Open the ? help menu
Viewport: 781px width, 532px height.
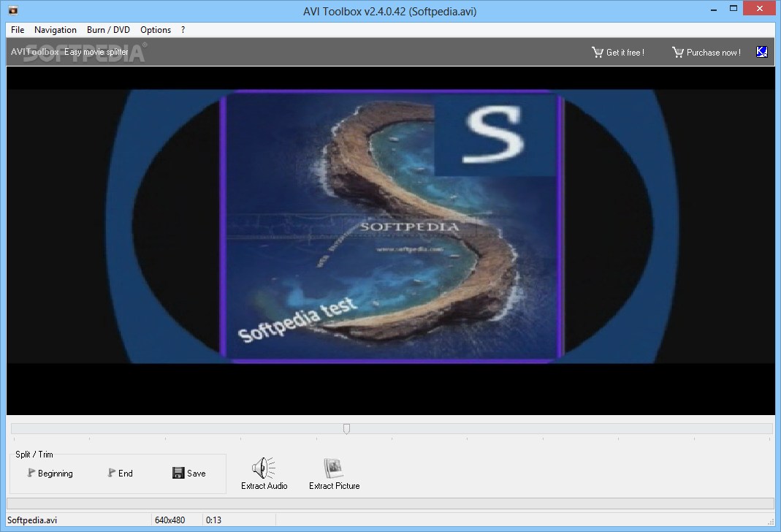click(x=183, y=30)
